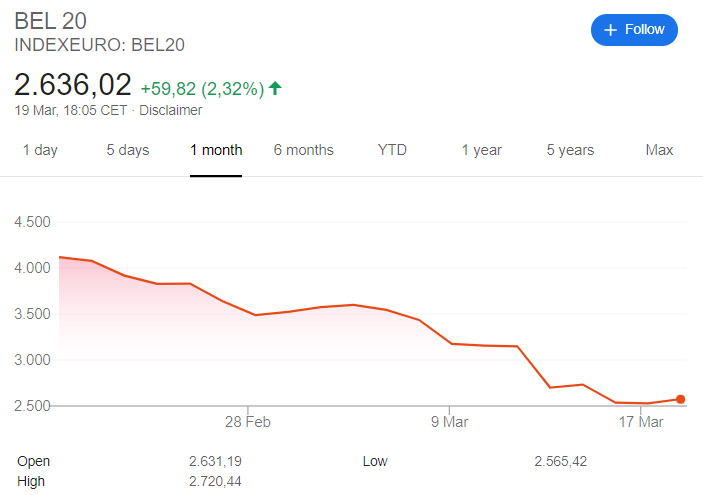The width and height of the screenshot is (703, 495).
Task: Switch to YTD view
Action: coord(392,150)
